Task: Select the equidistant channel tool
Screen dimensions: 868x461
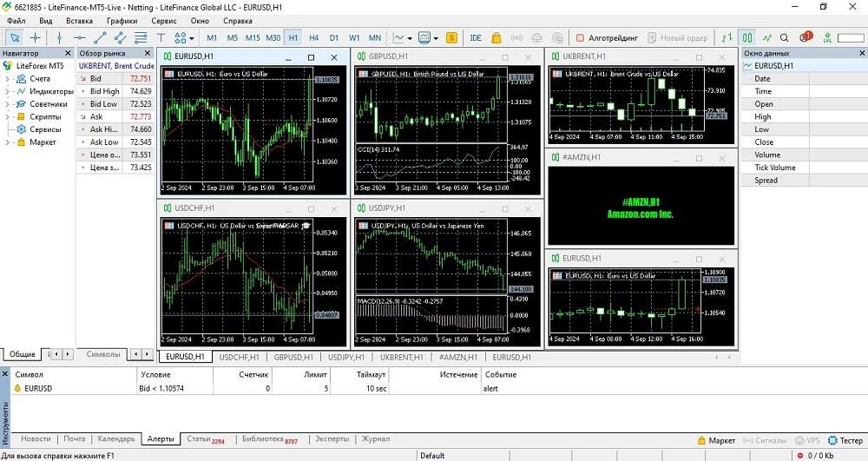Action: pyautogui.click(x=120, y=37)
